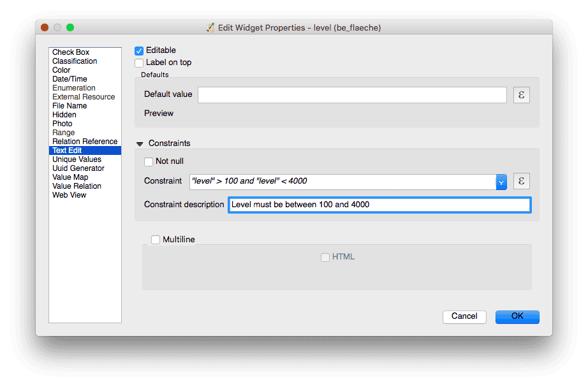
Task: Pick the Color widget type
Action: coord(61,70)
